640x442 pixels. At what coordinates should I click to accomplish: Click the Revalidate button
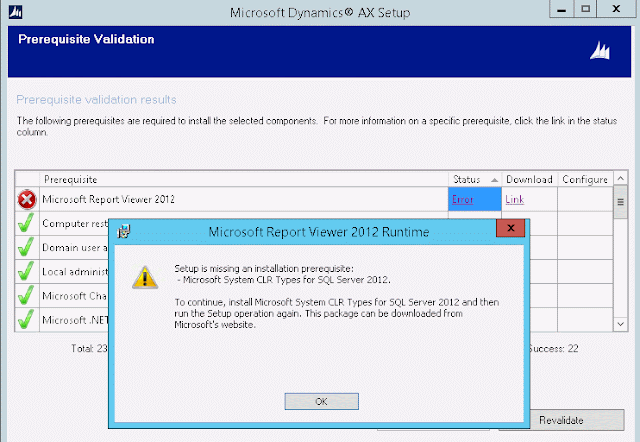tap(561, 420)
